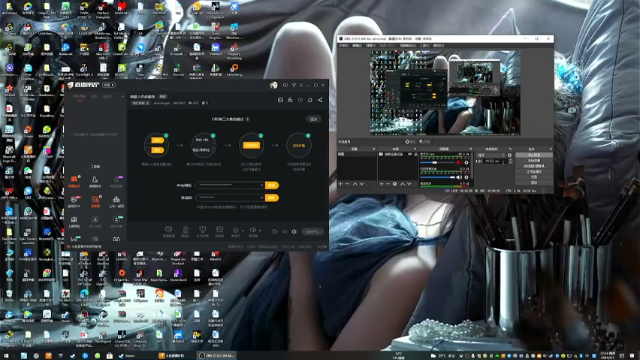
Task: Click the transition duration stepper arrows in OBS
Action: click(x=510, y=161)
